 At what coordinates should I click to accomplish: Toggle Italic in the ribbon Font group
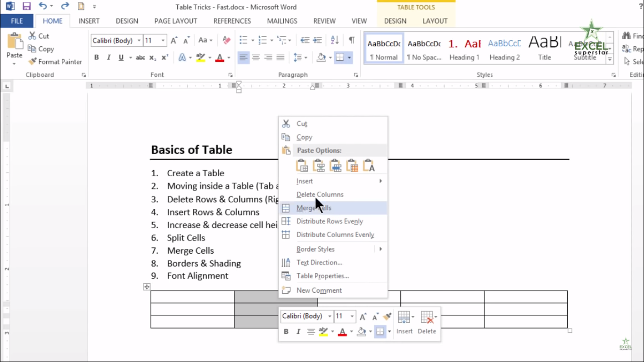click(x=109, y=58)
